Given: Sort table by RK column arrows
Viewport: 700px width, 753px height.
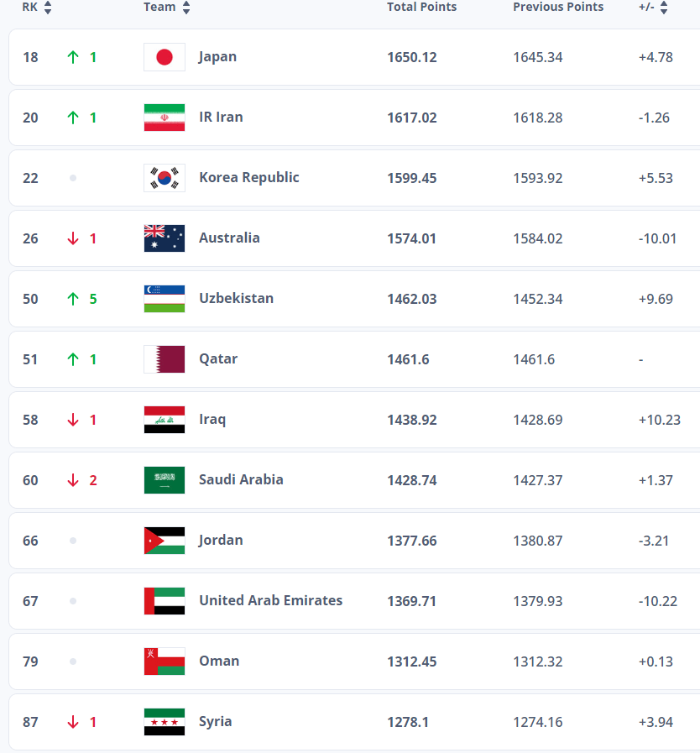Looking at the screenshot, I should (x=48, y=8).
